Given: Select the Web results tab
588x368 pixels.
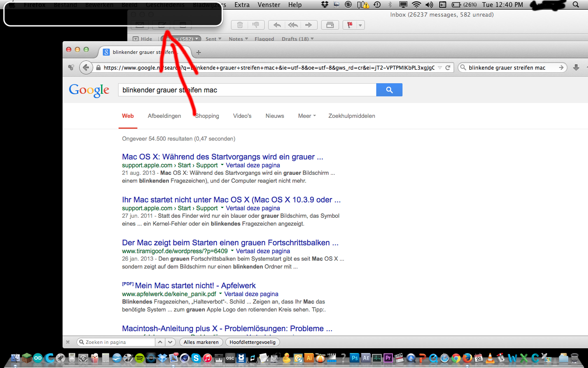Looking at the screenshot, I should coord(128,116).
